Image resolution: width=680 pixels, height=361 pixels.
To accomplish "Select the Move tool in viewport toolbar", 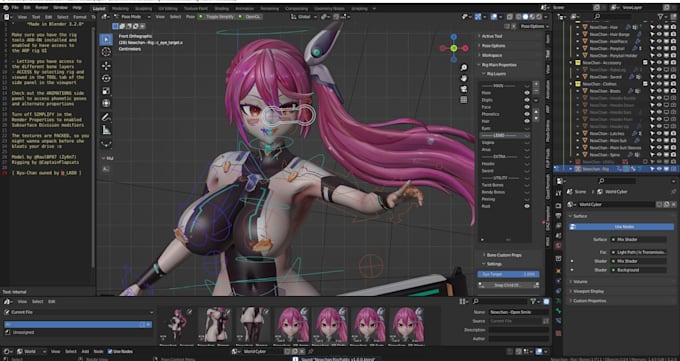I will 106,65.
